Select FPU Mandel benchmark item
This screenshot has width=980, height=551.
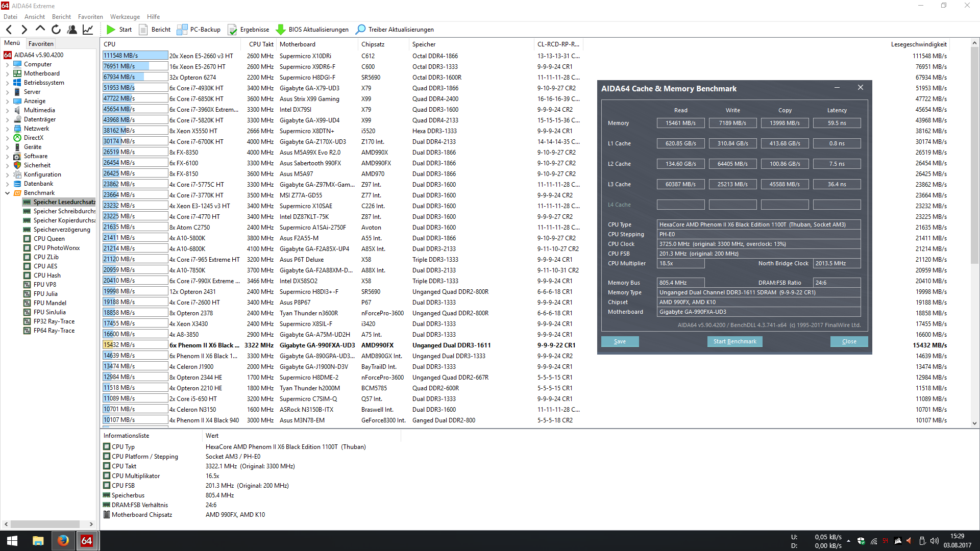tap(50, 303)
